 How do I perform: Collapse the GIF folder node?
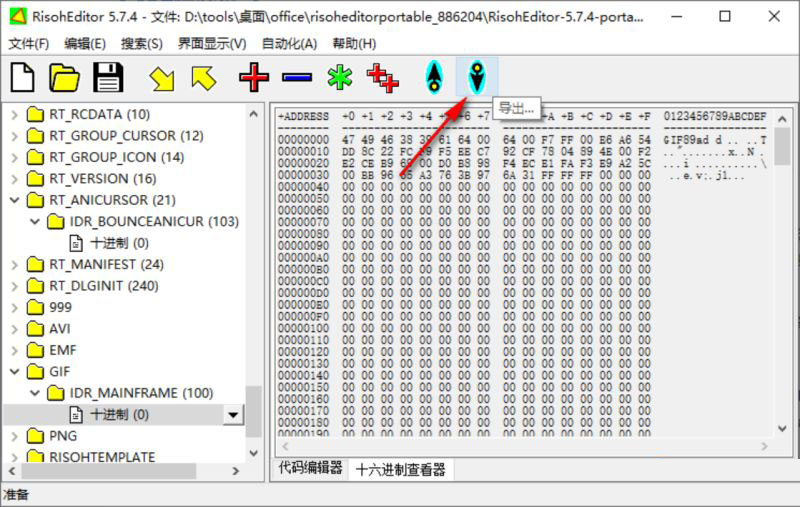point(15,371)
